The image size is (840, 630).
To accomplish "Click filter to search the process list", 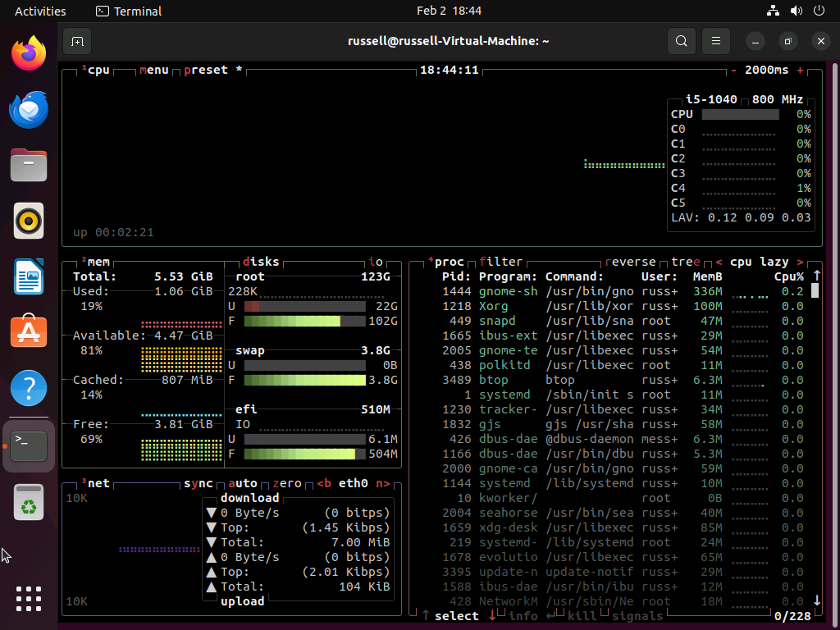I will coord(503,261).
